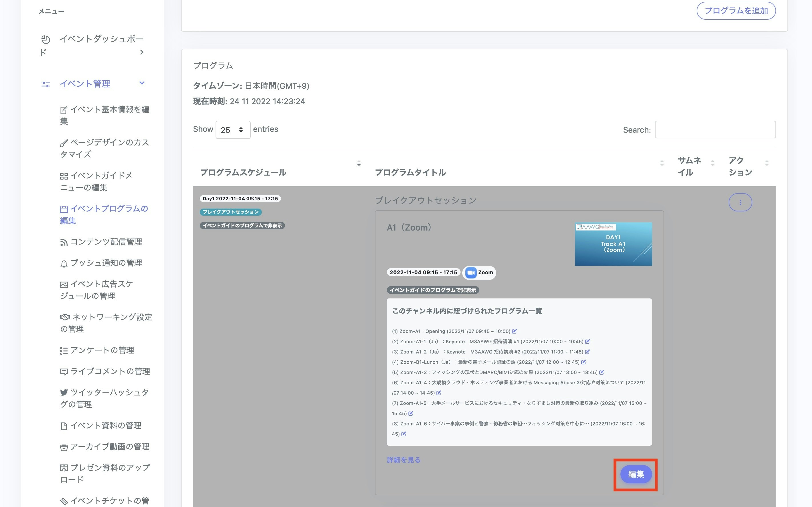Click the Zoom camera badge
Viewport: 812px width, 507px height.
[479, 272]
